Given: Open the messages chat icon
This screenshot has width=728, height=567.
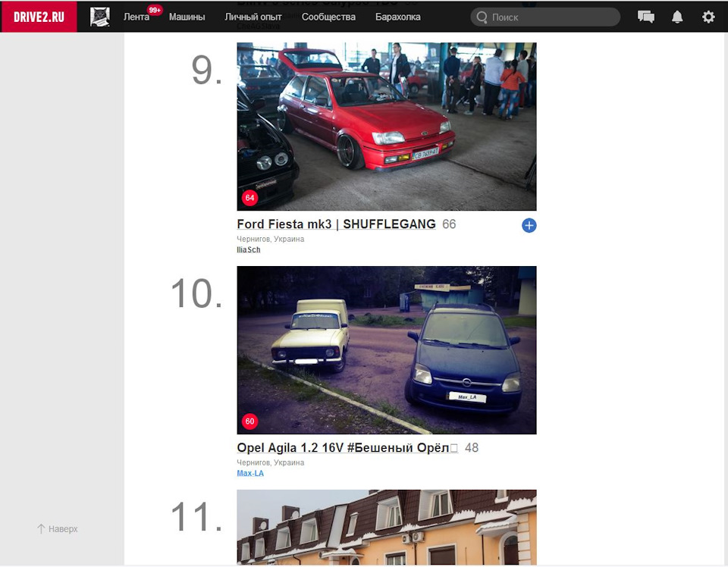Looking at the screenshot, I should (x=646, y=17).
